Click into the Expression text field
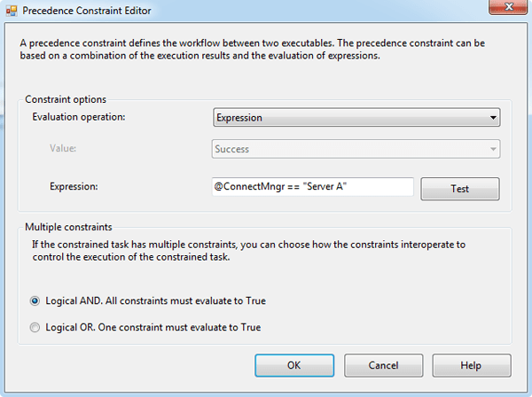Viewport: 532px width, 397px height. (313, 186)
